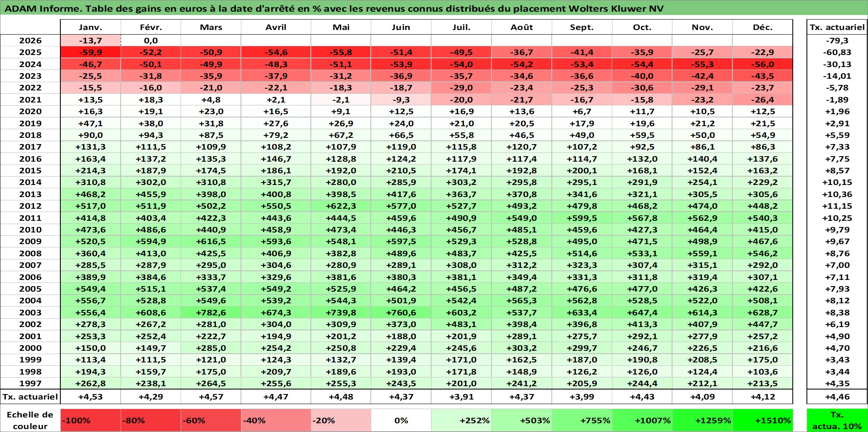Click the -13,7 cell for January 2026
Screen dimensions: 868x432
[91, 40]
